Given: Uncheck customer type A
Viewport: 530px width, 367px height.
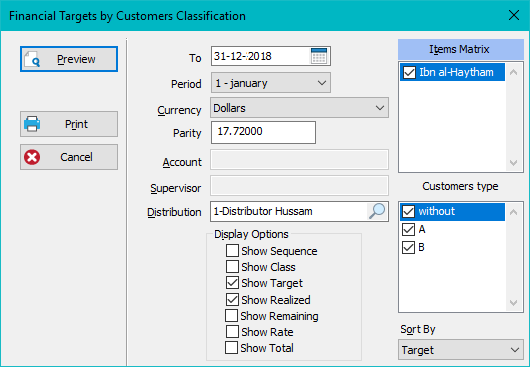Looking at the screenshot, I should pyautogui.click(x=409, y=229).
